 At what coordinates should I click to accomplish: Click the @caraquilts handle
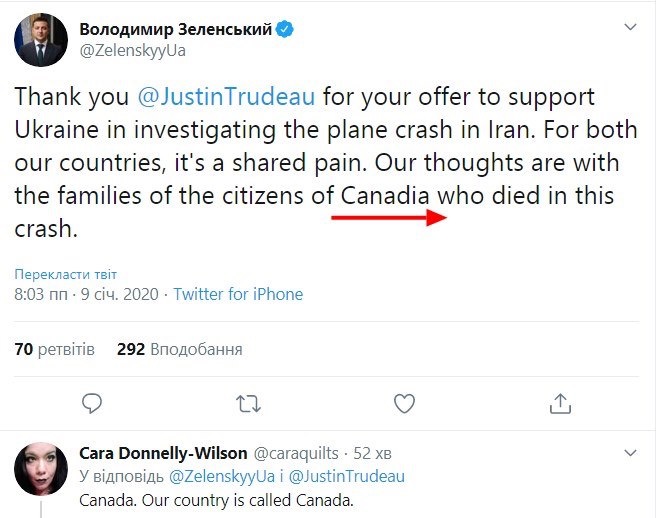[302, 453]
